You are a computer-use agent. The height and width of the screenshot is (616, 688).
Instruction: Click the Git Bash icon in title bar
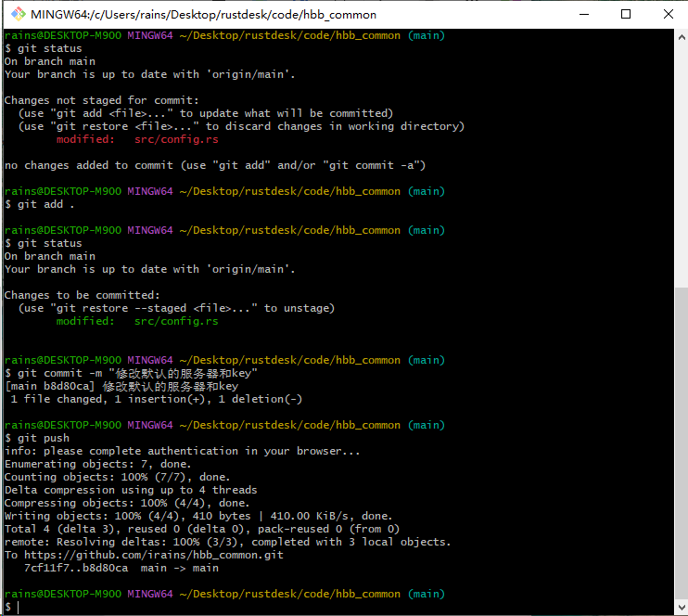point(18,14)
